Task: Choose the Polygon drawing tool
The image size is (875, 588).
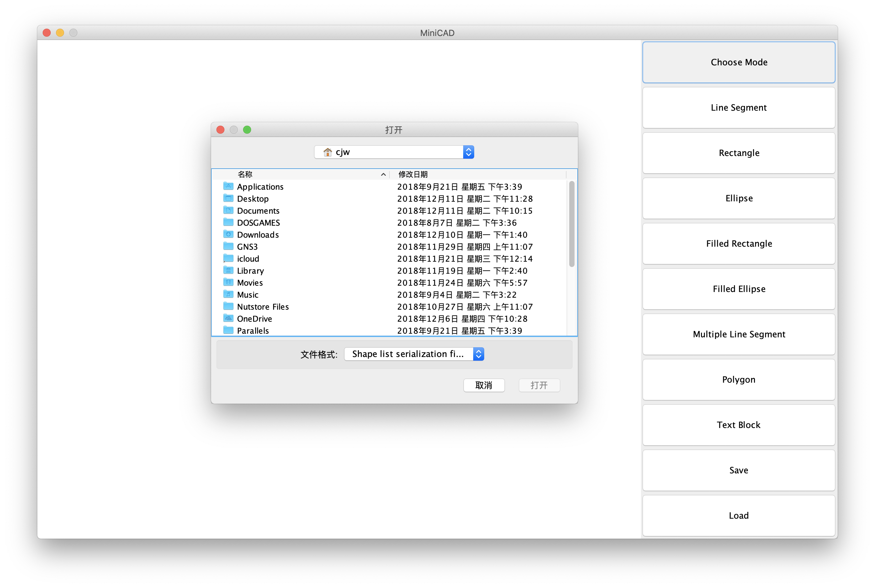Action: (739, 379)
